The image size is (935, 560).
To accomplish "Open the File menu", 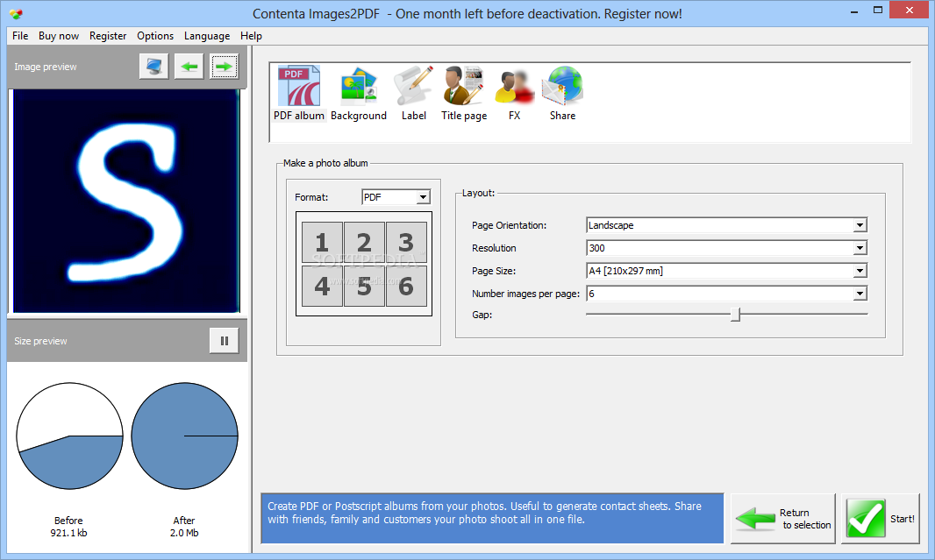I will 20,36.
